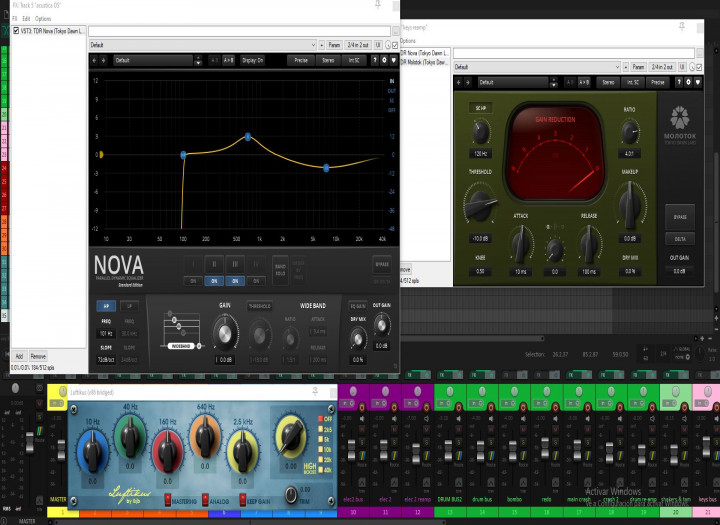
Task: Enable the HP filter button in Nova
Action: [x=105, y=307]
